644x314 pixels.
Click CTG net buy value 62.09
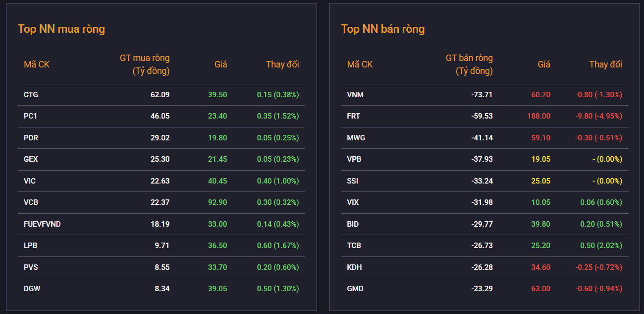(160, 95)
